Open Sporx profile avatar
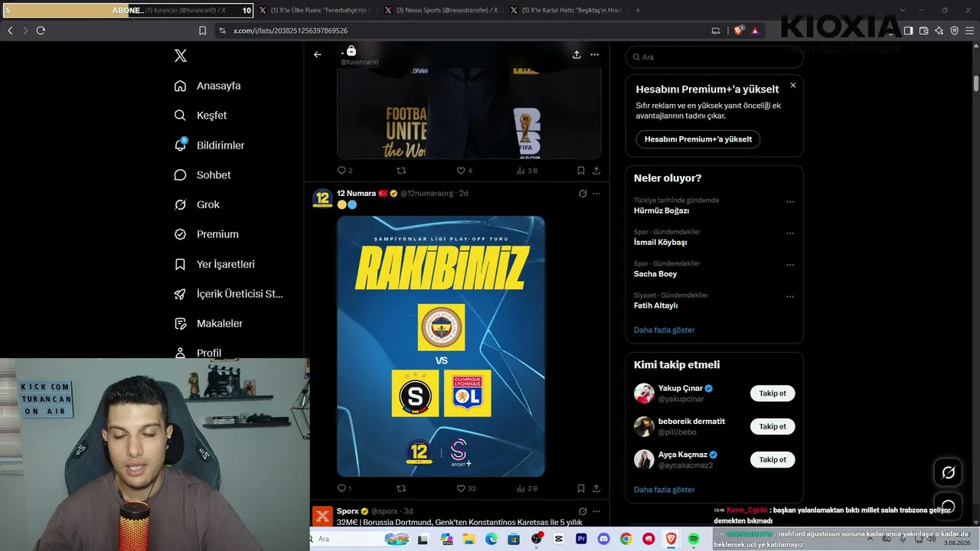The height and width of the screenshot is (551, 980). [x=322, y=515]
